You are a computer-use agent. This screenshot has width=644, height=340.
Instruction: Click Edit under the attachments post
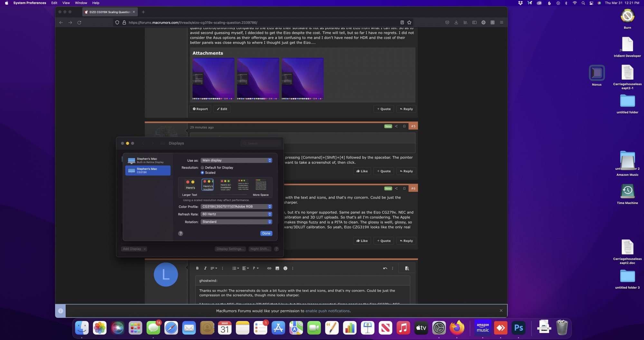[222, 109]
